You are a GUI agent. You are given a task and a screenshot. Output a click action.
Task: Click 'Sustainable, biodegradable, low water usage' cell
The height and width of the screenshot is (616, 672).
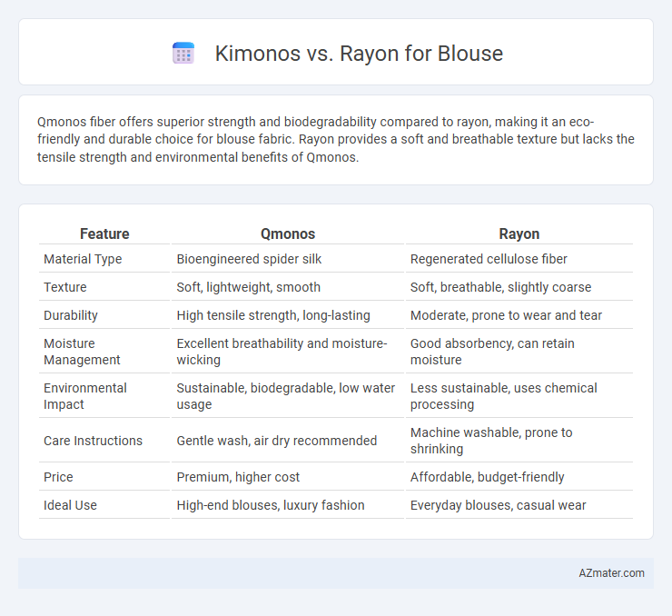point(285,396)
